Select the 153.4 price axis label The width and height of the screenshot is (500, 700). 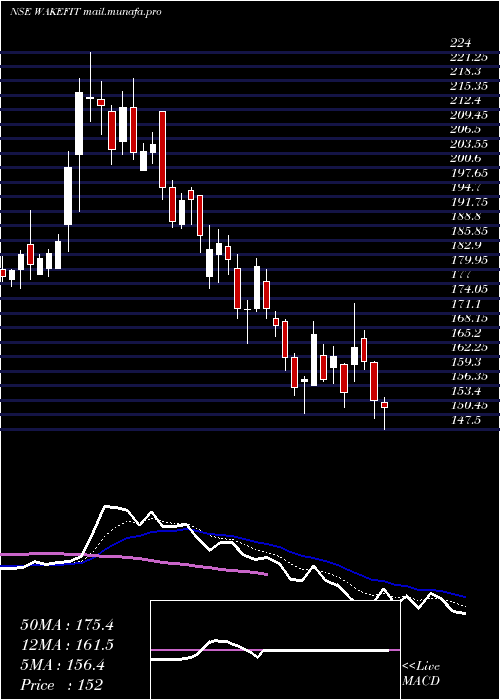(x=465, y=391)
